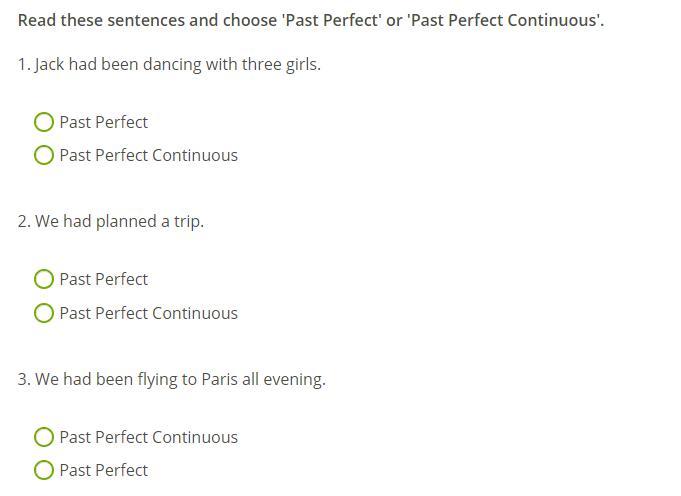The image size is (681, 496).
Task: Pick 'Past Perfect Continuous' radio for question 2
Action: (44, 313)
